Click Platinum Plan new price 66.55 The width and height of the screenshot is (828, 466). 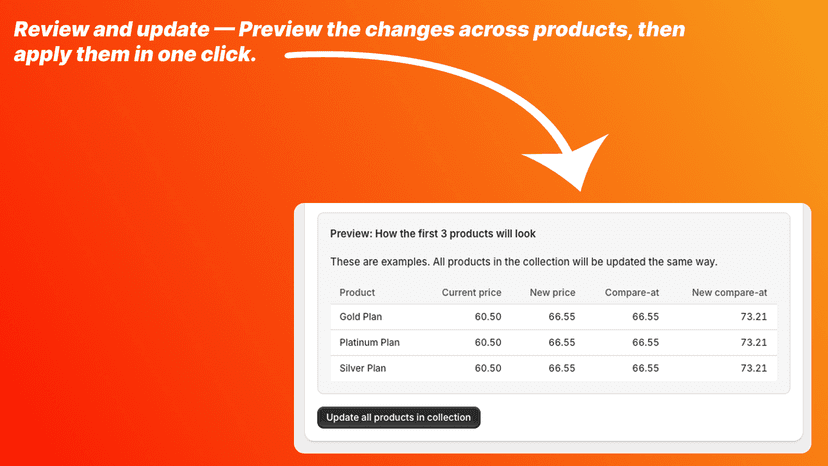point(562,342)
